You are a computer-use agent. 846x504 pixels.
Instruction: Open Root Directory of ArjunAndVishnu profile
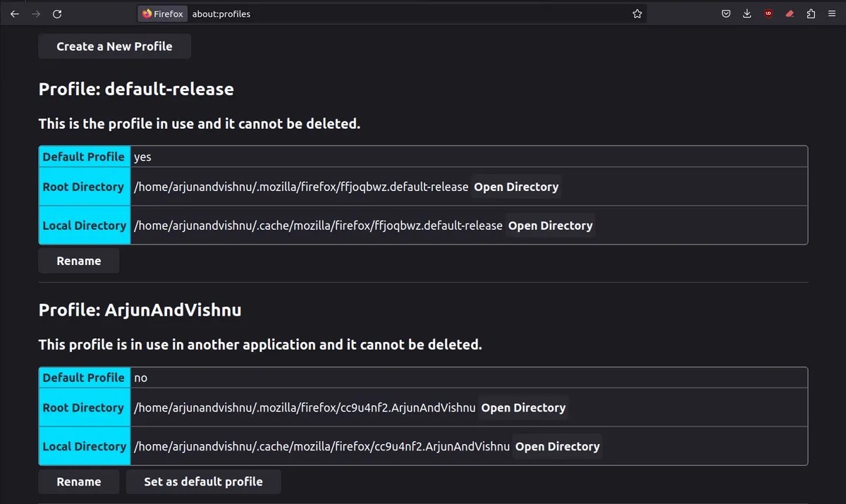click(523, 407)
